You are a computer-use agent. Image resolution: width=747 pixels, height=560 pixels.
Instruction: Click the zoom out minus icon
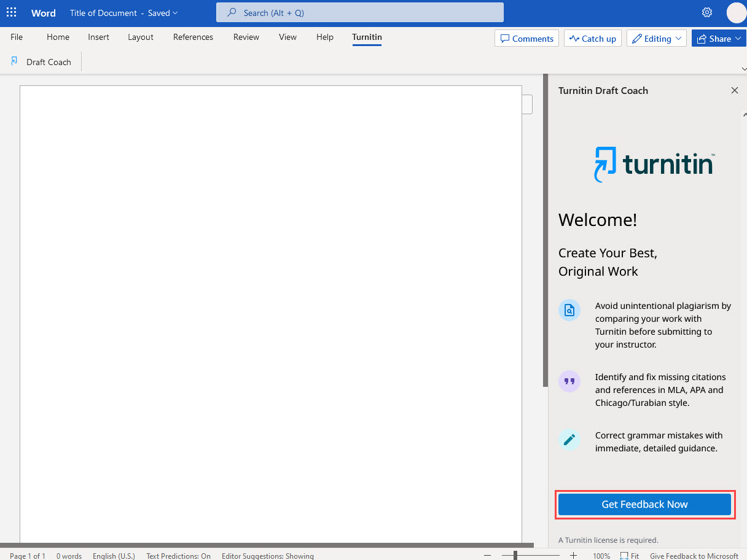click(x=487, y=556)
